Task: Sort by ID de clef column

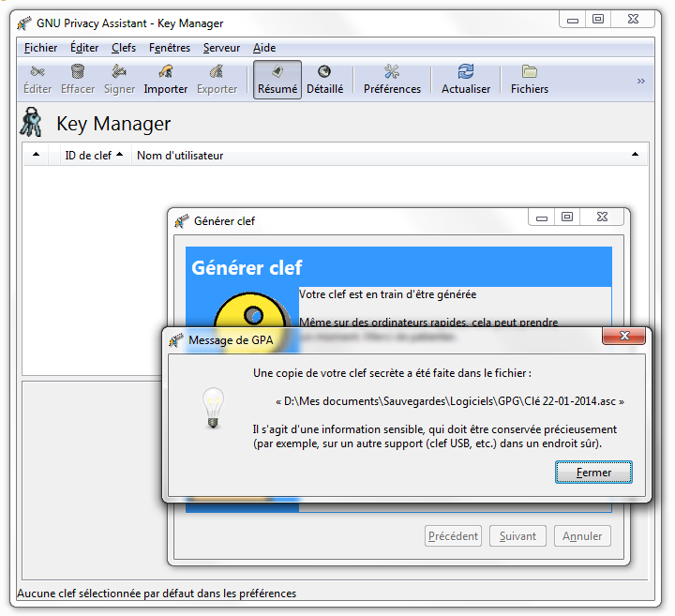Action: [x=94, y=156]
